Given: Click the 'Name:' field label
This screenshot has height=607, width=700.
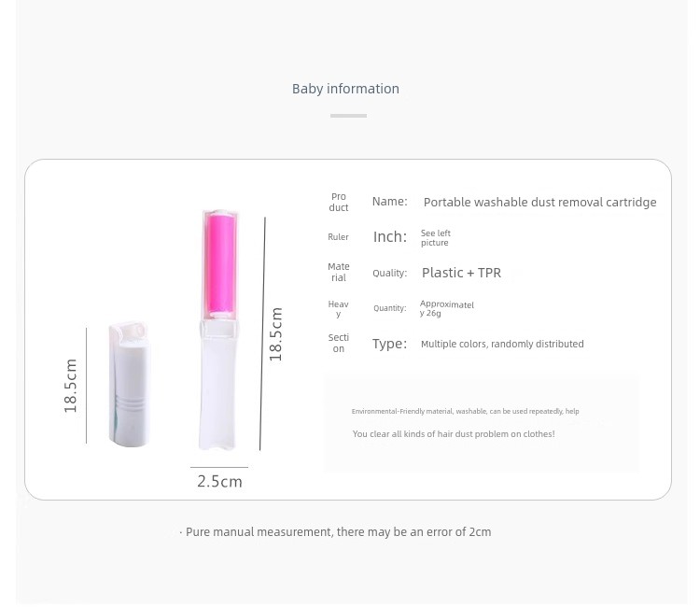Looking at the screenshot, I should pyautogui.click(x=390, y=202).
